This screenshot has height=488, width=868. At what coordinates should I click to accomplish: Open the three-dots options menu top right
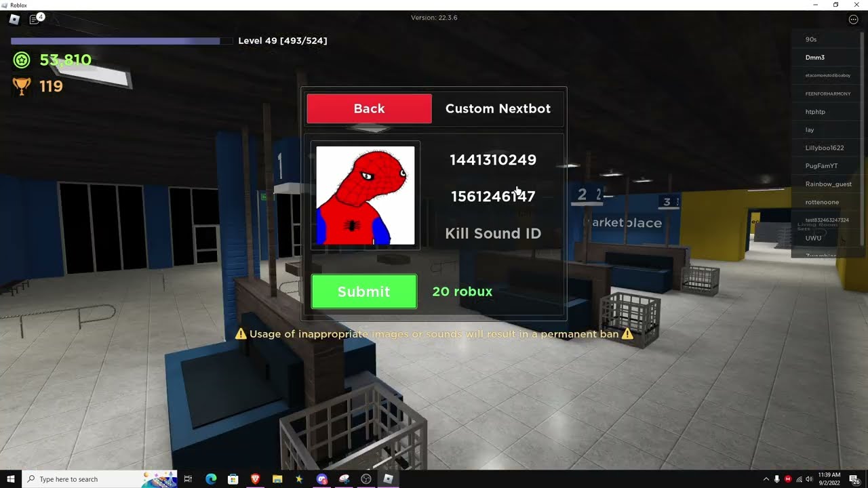click(x=854, y=20)
